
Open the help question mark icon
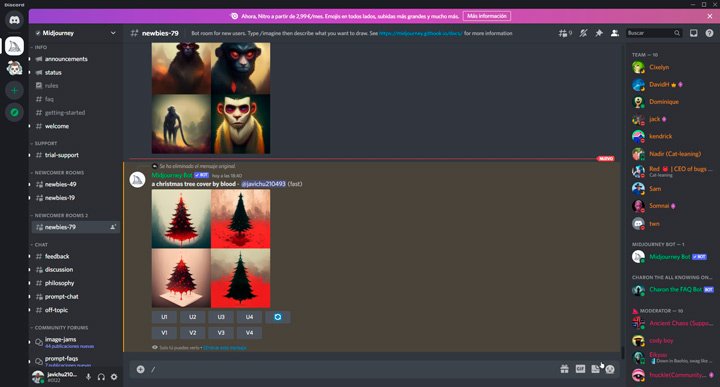(x=709, y=33)
